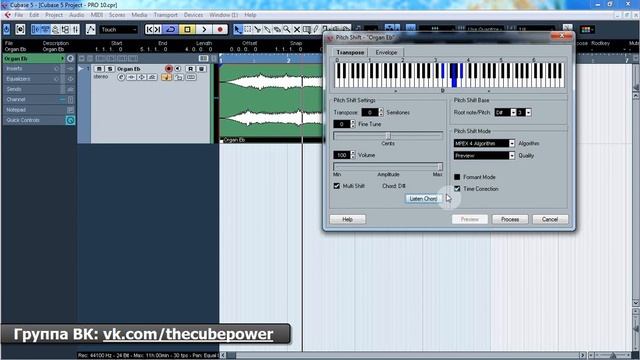
Task: Click the Record transport button
Action: [x=220, y=29]
